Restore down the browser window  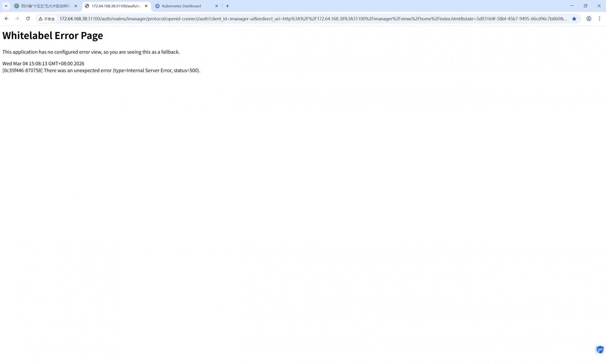[586, 6]
